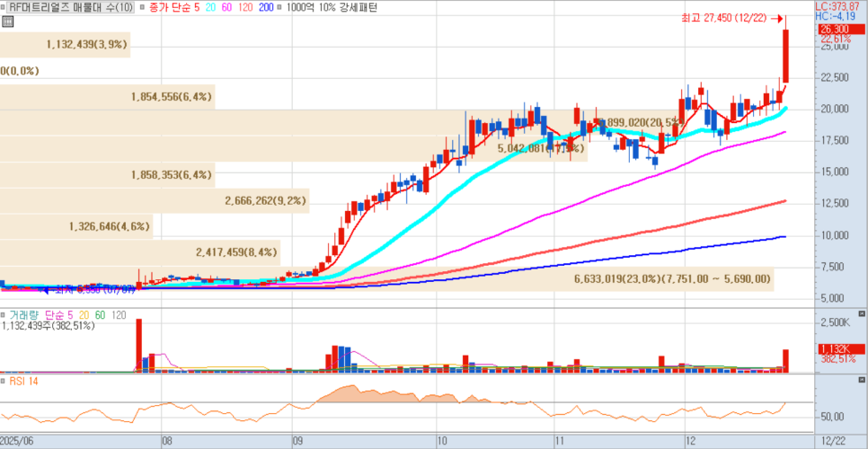This screenshot has width=868, height=449.
Task: Click the red 26,300 current price tag
Action: pos(840,30)
